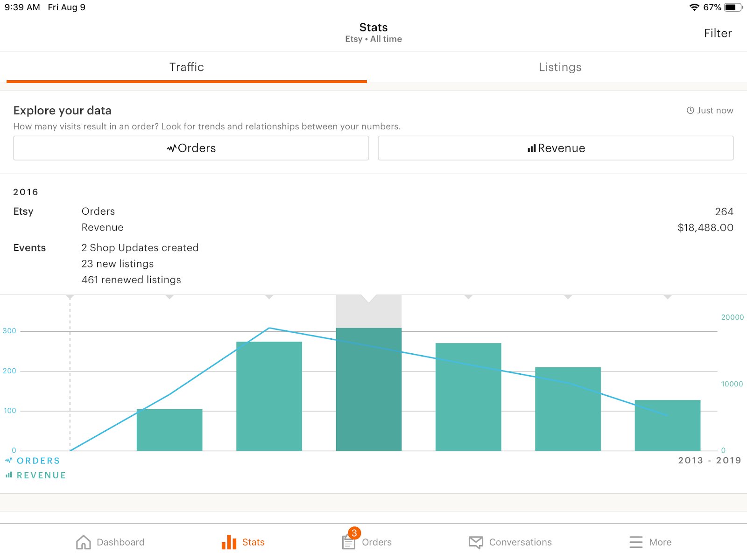Tap the ORDERS legend line icon
The width and height of the screenshot is (747, 560).
[x=9, y=460]
